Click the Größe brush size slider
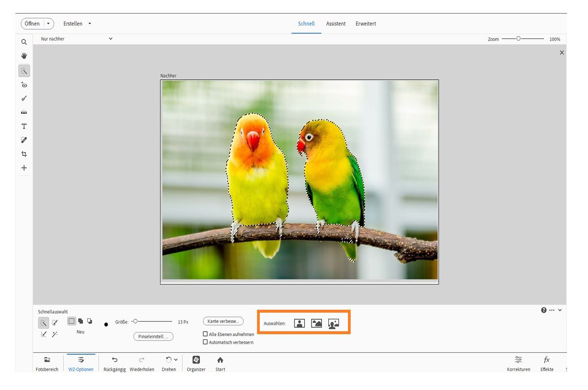Screen dimensions: 588x390 [x=153, y=322]
